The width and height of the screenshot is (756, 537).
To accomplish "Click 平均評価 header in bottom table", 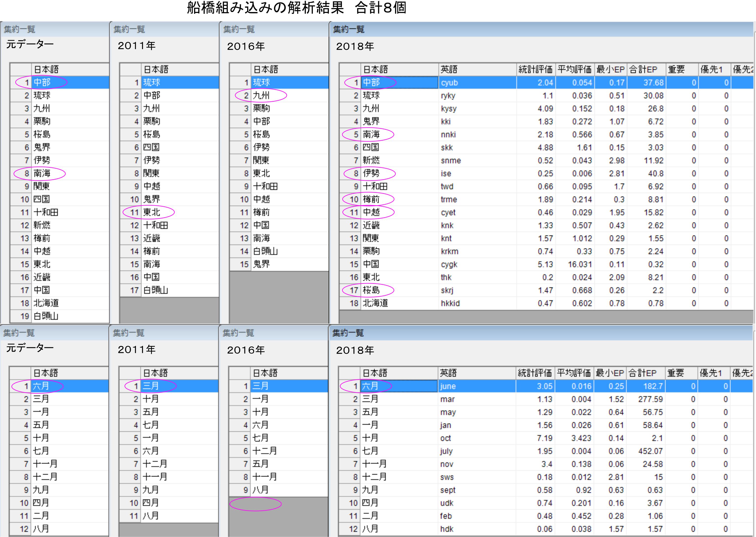I will click(x=573, y=373).
